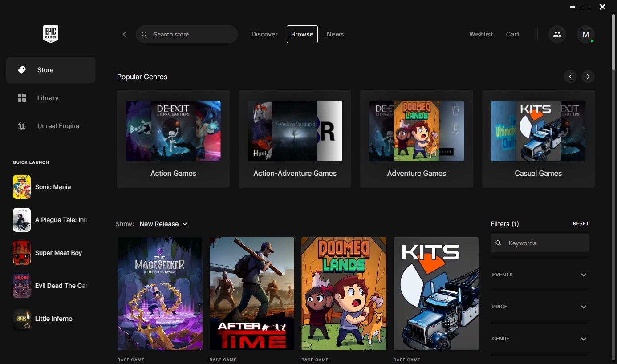The height and width of the screenshot is (364, 617).
Task: Show next Popular Genres with right arrow
Action: click(x=588, y=77)
